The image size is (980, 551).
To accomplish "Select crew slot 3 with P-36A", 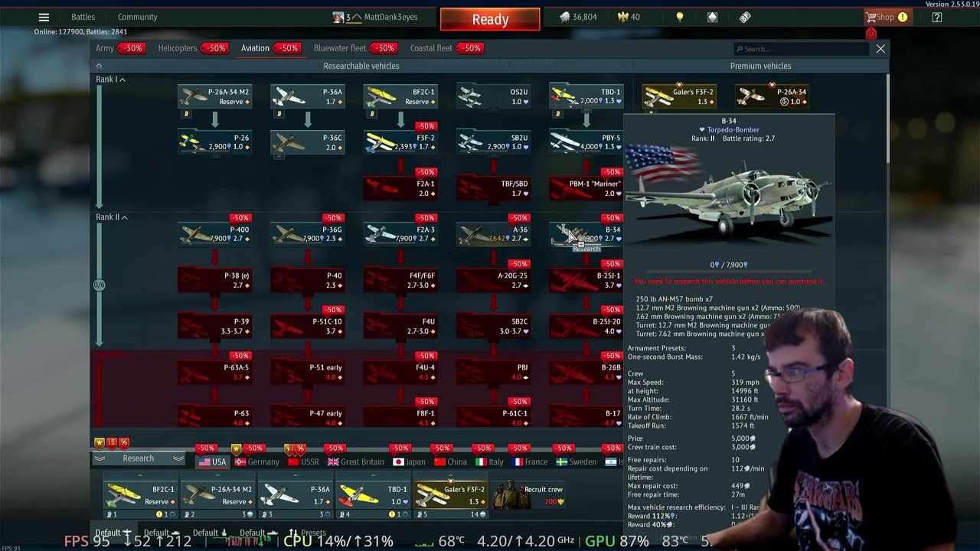I will [295, 495].
